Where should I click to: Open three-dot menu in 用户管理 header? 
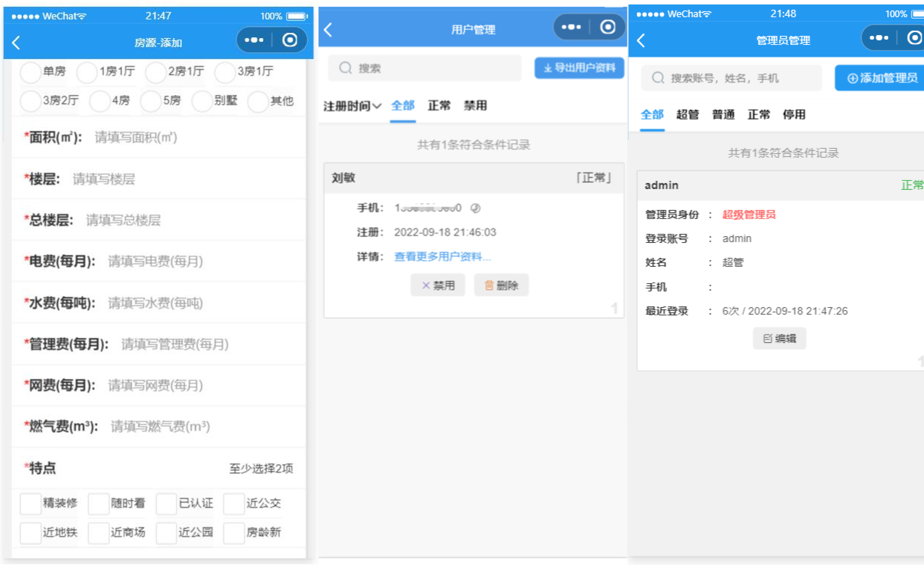[571, 27]
